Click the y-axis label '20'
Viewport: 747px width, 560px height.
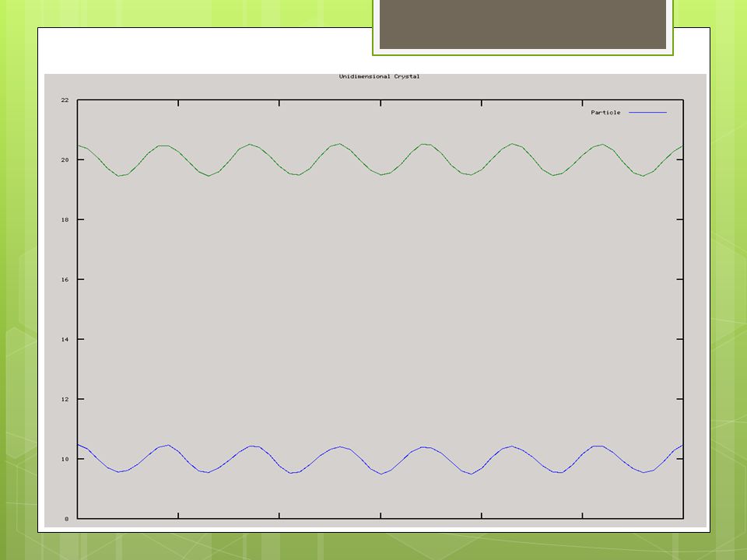tap(65, 160)
